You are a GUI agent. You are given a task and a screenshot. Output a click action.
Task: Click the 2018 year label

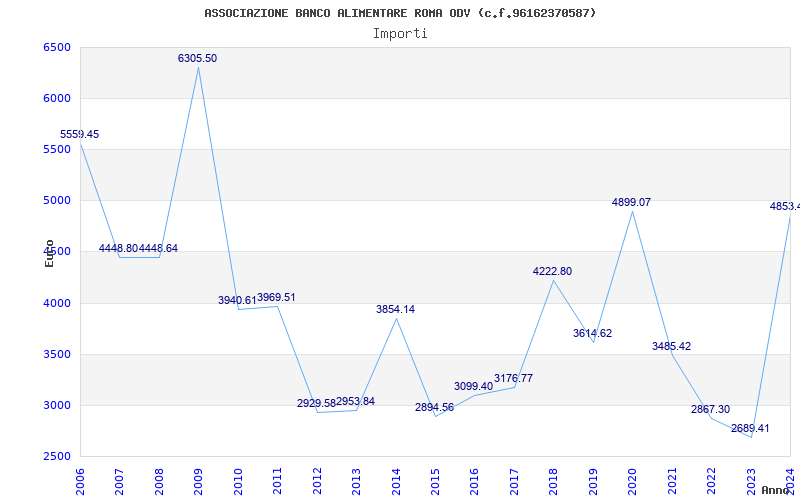click(x=554, y=481)
